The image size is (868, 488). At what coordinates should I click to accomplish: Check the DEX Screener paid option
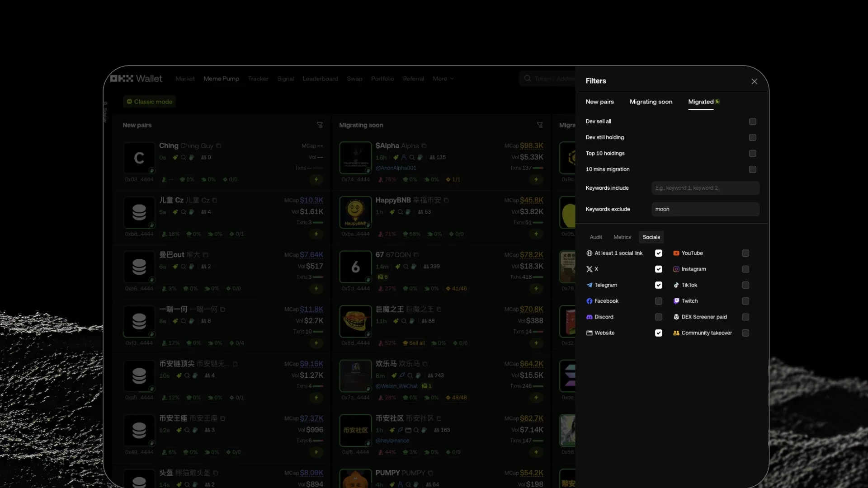[745, 317]
